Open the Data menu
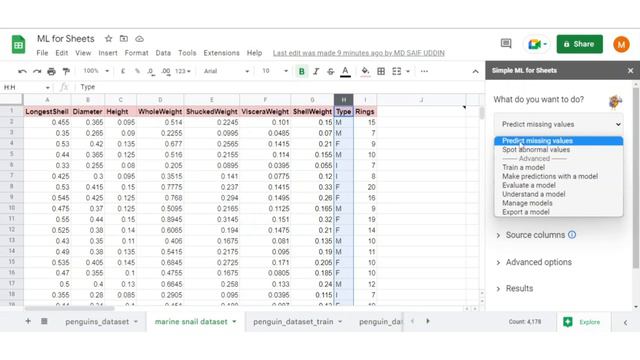The width and height of the screenshot is (640, 360). click(x=163, y=53)
